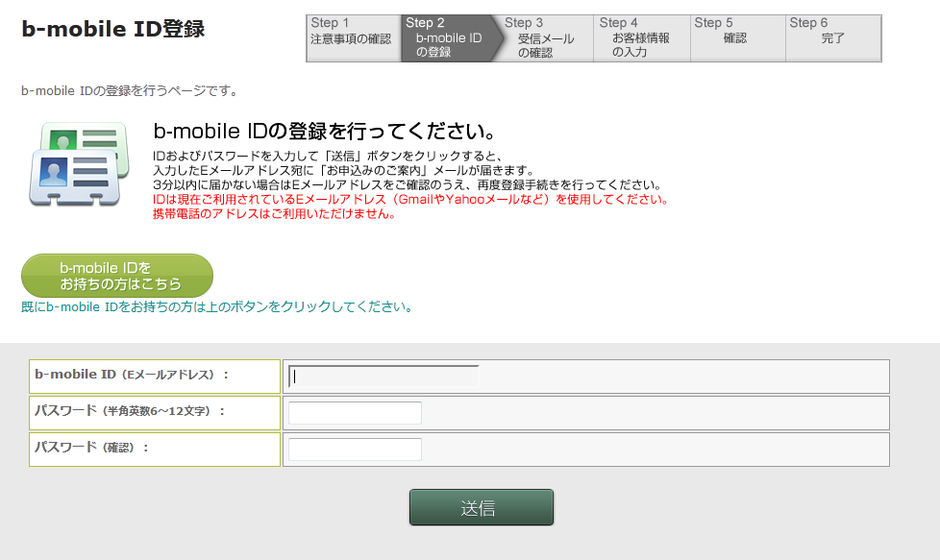Click the label パスワード (半角英数6～12文字)
The height and width of the screenshot is (560, 940).
(130, 411)
